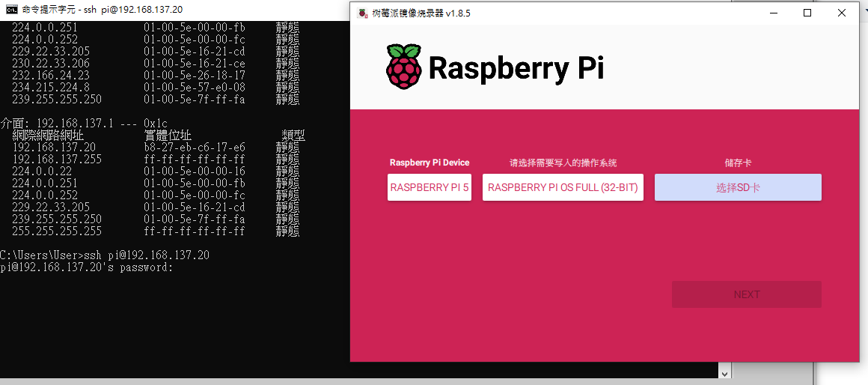Image resolution: width=868 pixels, height=385 pixels.
Task: Open the 选择SD卡 storage selector
Action: (738, 187)
